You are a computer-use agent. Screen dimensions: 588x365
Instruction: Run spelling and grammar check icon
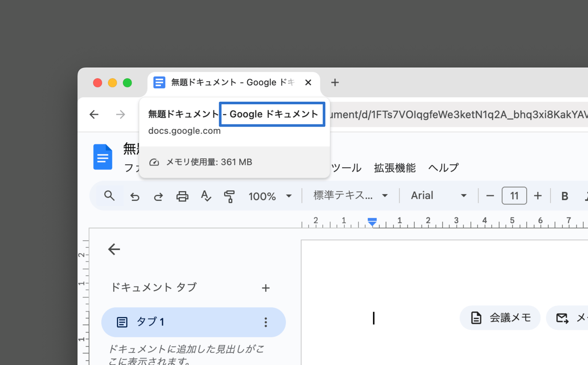tap(206, 196)
